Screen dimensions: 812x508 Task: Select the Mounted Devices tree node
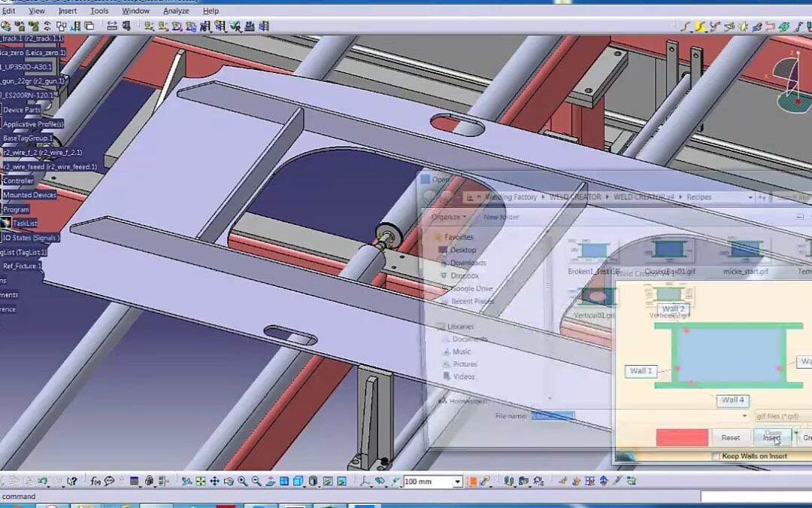tap(29, 195)
